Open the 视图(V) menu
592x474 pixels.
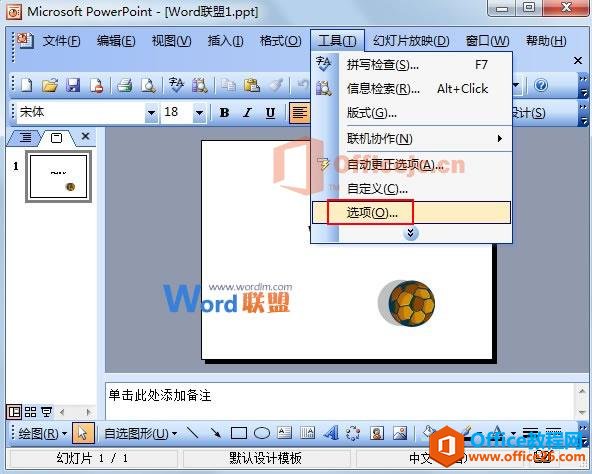point(171,40)
